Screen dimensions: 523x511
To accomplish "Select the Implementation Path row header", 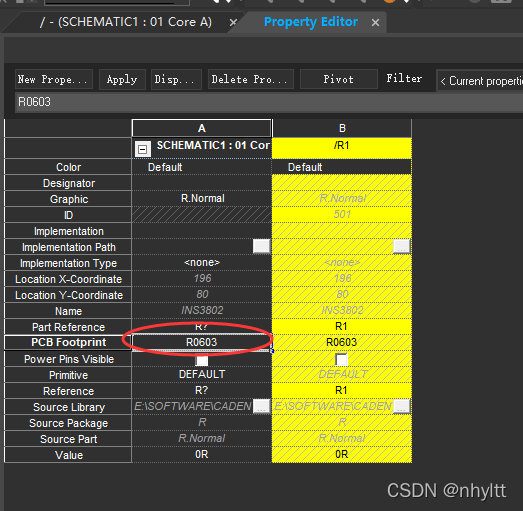I will (68, 247).
